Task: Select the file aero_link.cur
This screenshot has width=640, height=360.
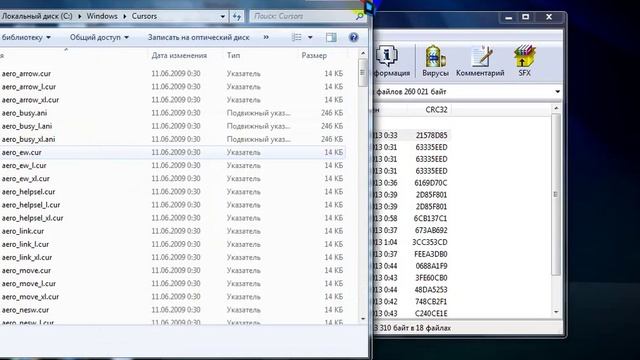Action: (x=22, y=231)
